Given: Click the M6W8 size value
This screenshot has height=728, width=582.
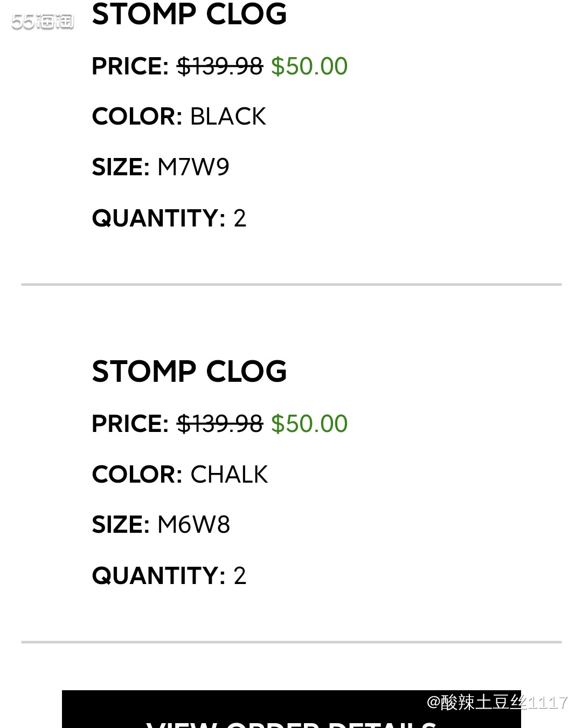Looking at the screenshot, I should (193, 525).
